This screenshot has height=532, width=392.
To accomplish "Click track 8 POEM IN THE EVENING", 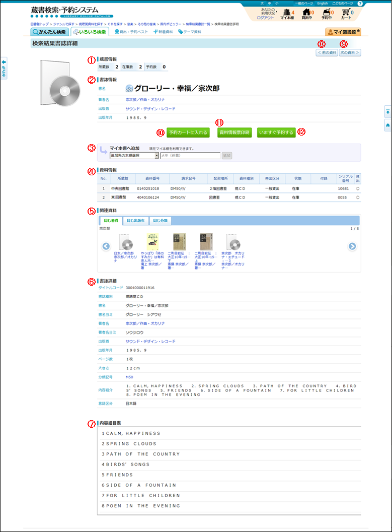I will pyautogui.click(x=141, y=506).
